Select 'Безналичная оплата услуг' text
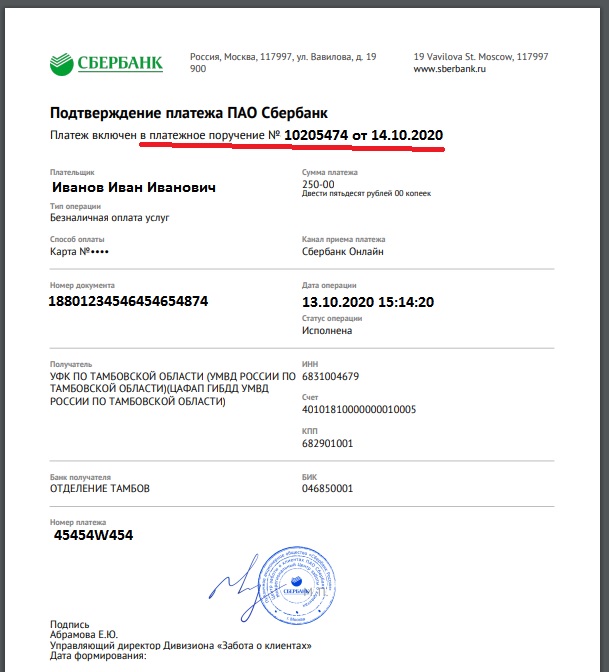Image resolution: width=609 pixels, height=672 pixels. 110,218
